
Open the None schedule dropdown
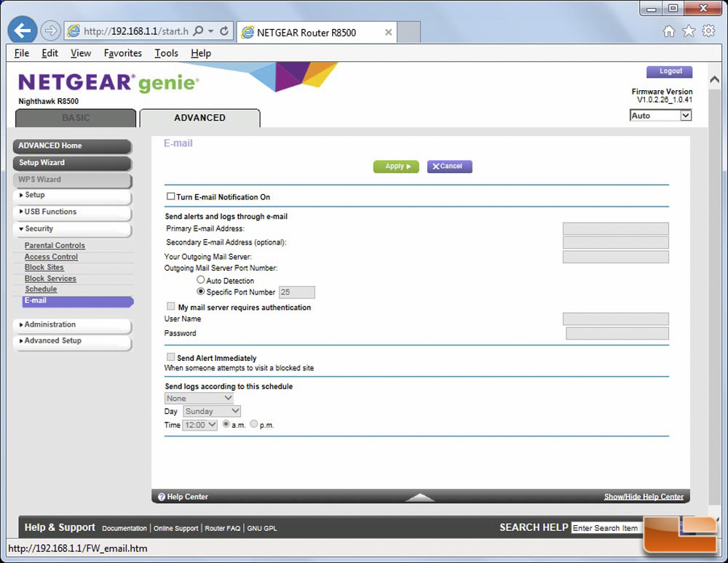199,399
